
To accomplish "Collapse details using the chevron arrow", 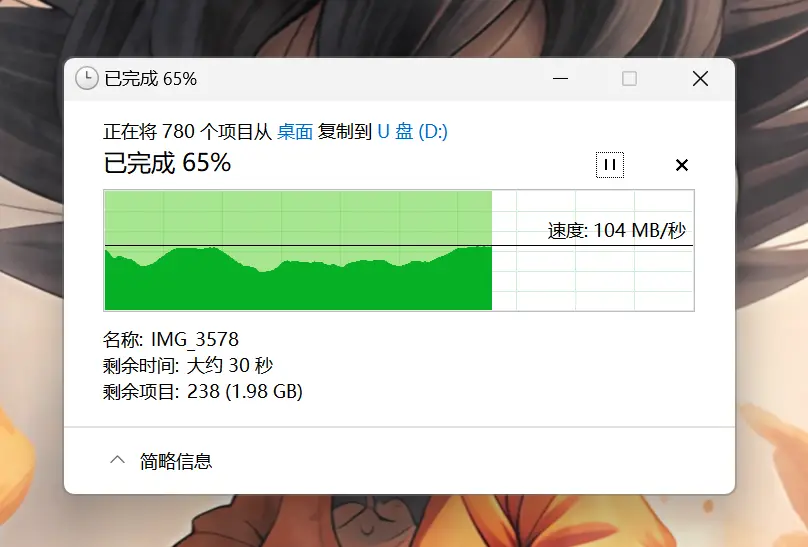I will pos(117,459).
